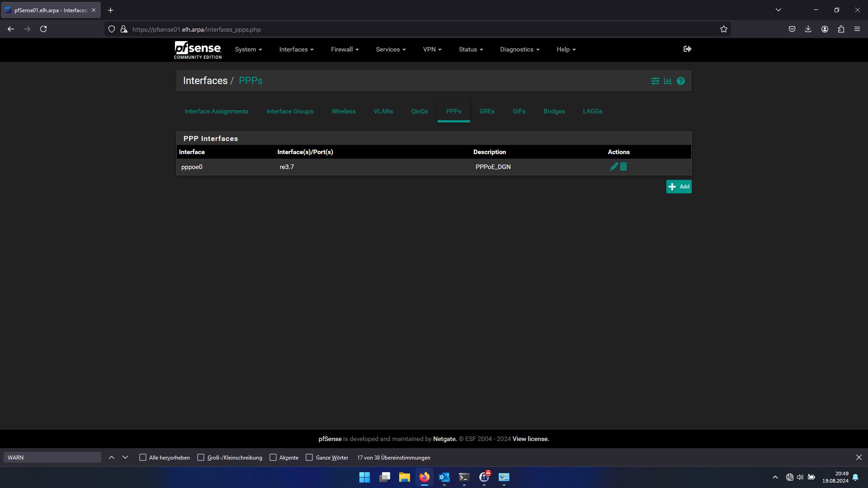The height and width of the screenshot is (488, 868).
Task: Switch to Interface Assignments tab
Action: [217, 112]
